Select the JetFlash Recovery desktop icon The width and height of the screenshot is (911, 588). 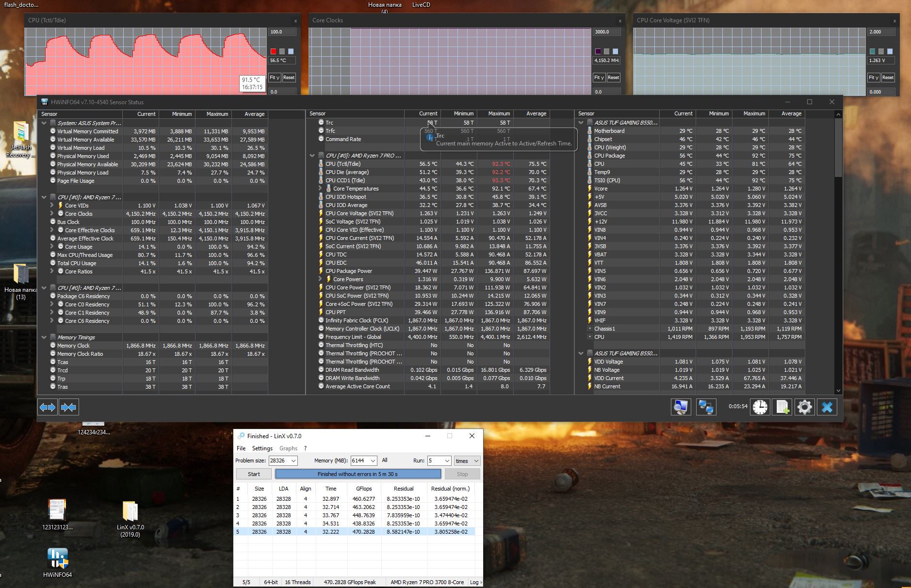[x=21, y=140]
